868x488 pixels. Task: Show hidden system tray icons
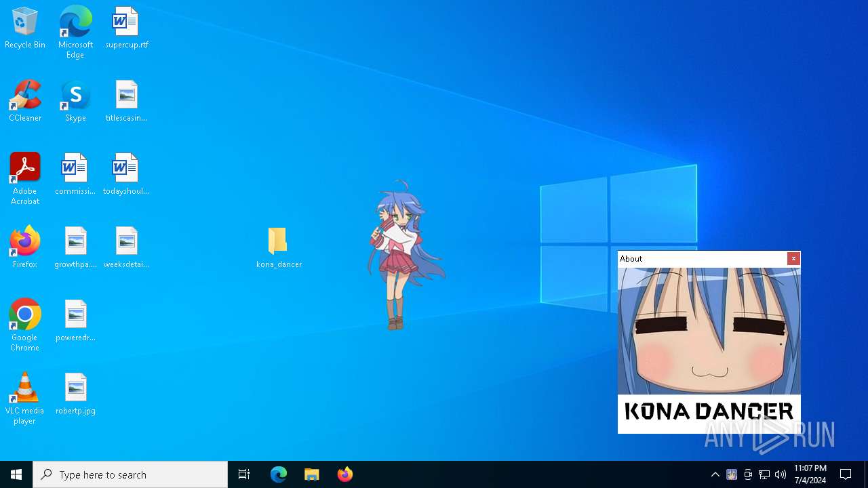tap(715, 474)
